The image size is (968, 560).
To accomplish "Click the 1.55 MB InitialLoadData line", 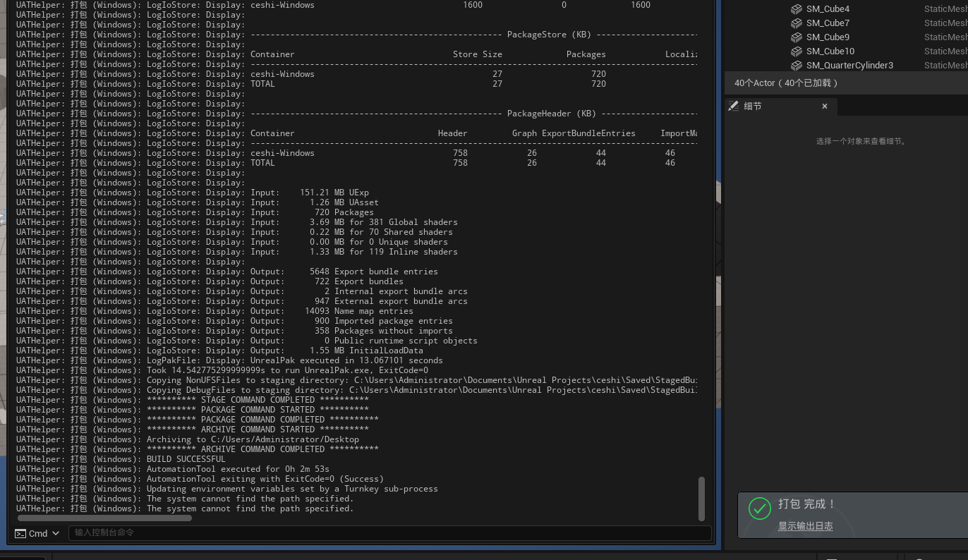I will (x=219, y=351).
